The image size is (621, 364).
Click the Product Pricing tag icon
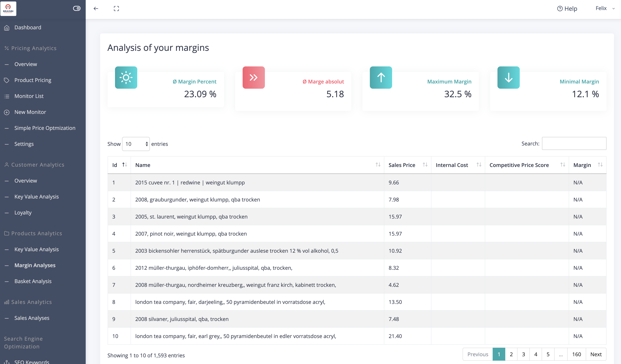(7, 80)
